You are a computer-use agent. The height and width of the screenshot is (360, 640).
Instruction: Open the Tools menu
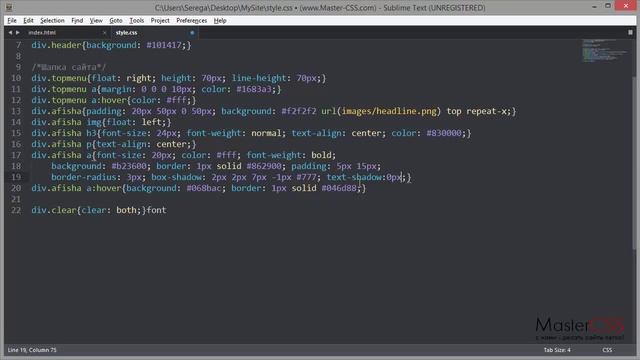coord(137,20)
